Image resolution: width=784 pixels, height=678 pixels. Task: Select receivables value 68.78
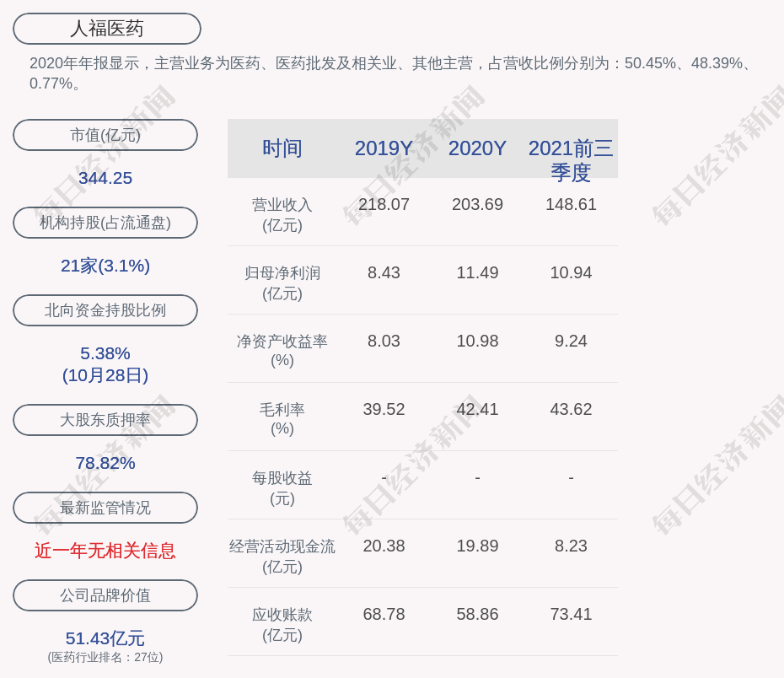(384, 615)
